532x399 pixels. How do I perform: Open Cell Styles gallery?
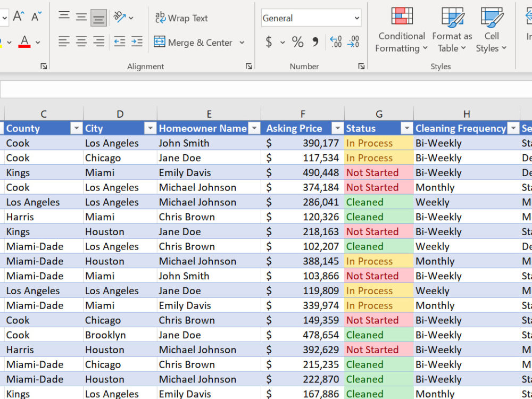491,30
